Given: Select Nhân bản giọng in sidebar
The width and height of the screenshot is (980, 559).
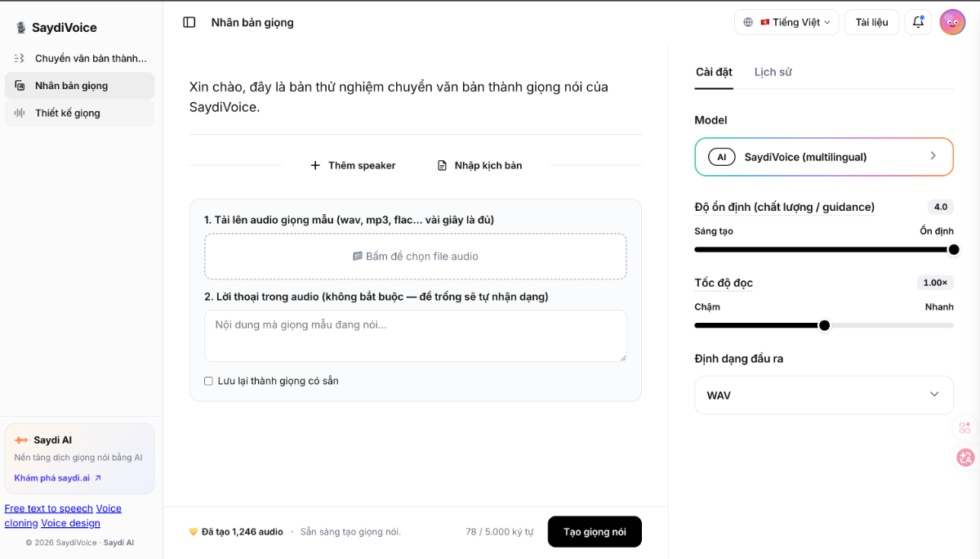Looking at the screenshot, I should [79, 86].
